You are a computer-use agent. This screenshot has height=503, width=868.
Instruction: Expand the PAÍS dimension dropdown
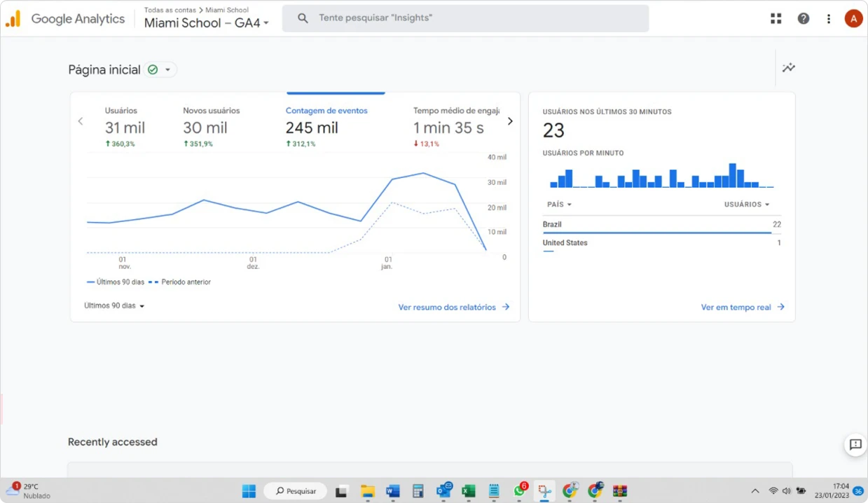tap(559, 205)
